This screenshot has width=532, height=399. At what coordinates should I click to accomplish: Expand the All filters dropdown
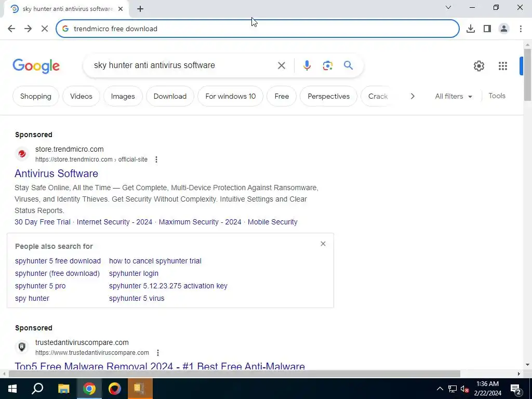pos(453,96)
